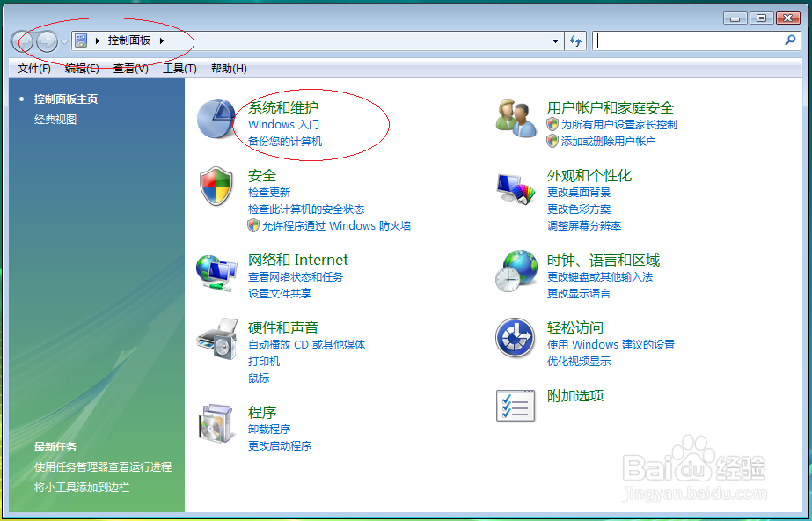Open the 查看(V) menu
The width and height of the screenshot is (812, 521).
click(130, 69)
